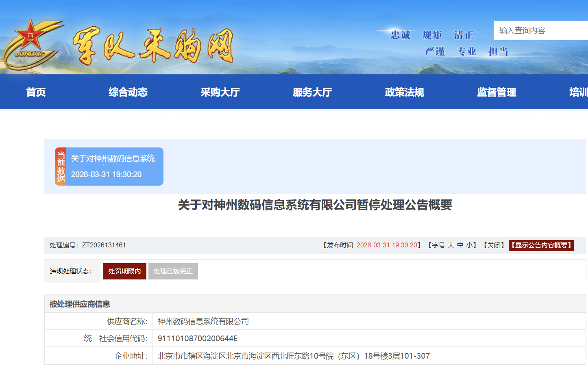
Task: Open the partially visible 培训 nav item
Action: (578, 92)
